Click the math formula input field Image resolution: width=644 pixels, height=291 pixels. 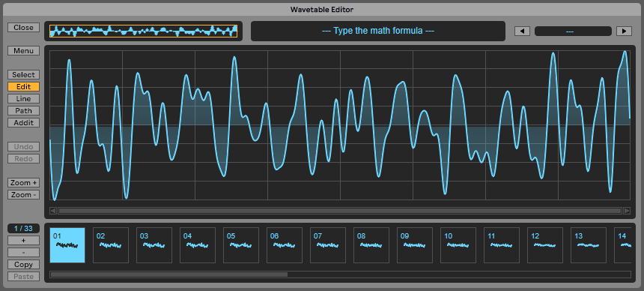(378, 31)
